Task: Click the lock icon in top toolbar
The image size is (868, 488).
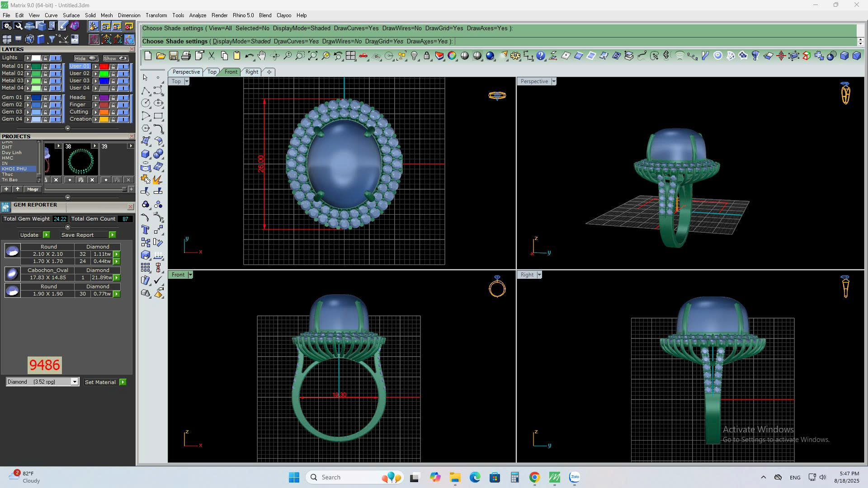Action: point(427,56)
